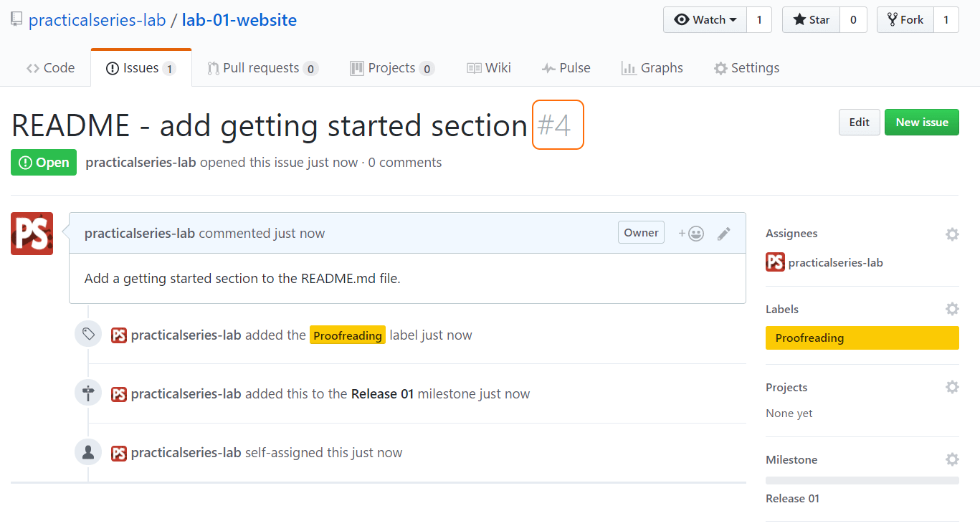Star the repository

coord(811,20)
